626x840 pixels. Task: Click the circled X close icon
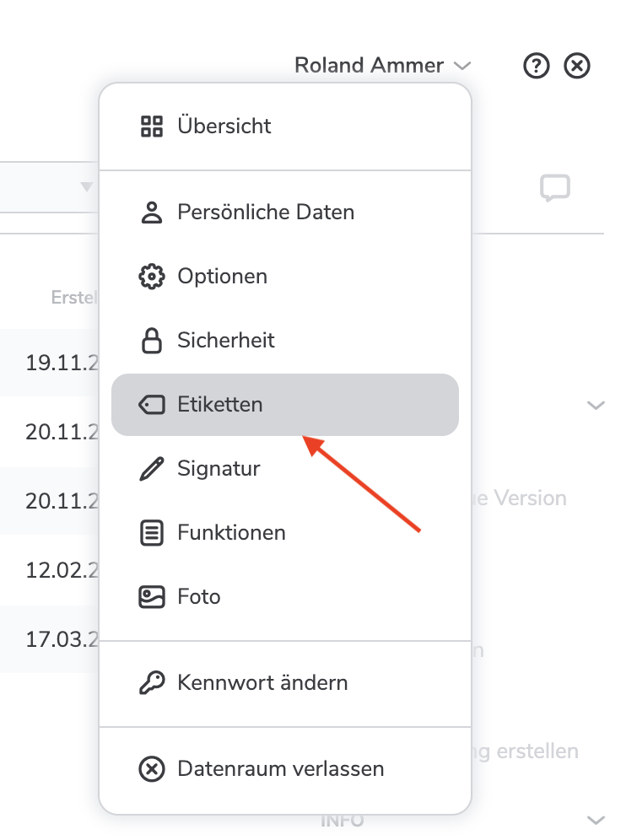coord(577,66)
